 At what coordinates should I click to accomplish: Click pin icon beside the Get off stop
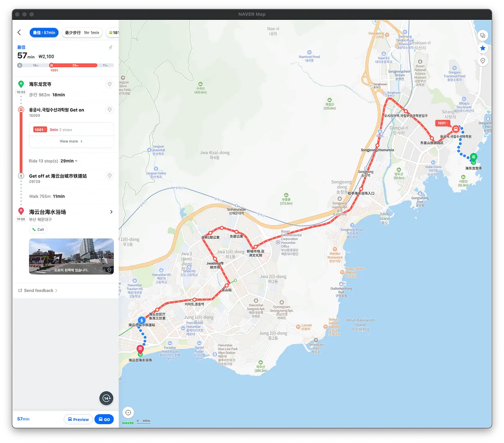pos(110,176)
